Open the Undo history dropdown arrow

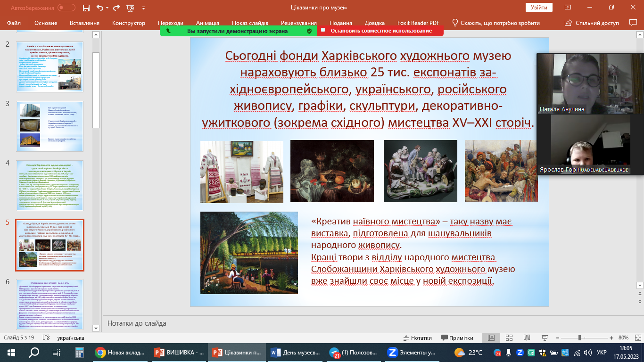[107, 8]
